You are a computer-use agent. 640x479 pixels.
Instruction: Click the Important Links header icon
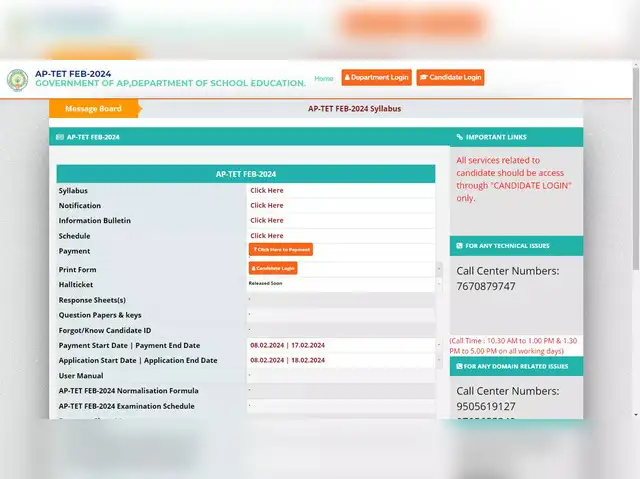click(x=460, y=137)
